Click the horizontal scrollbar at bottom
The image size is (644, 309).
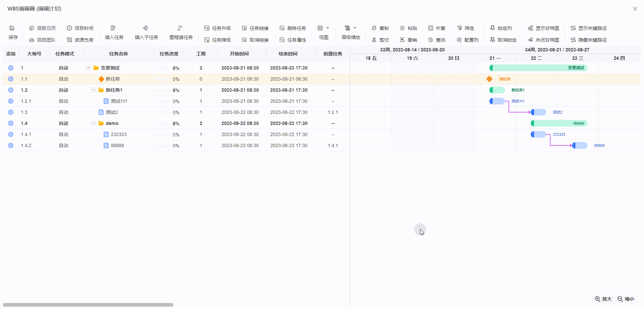tap(88, 305)
